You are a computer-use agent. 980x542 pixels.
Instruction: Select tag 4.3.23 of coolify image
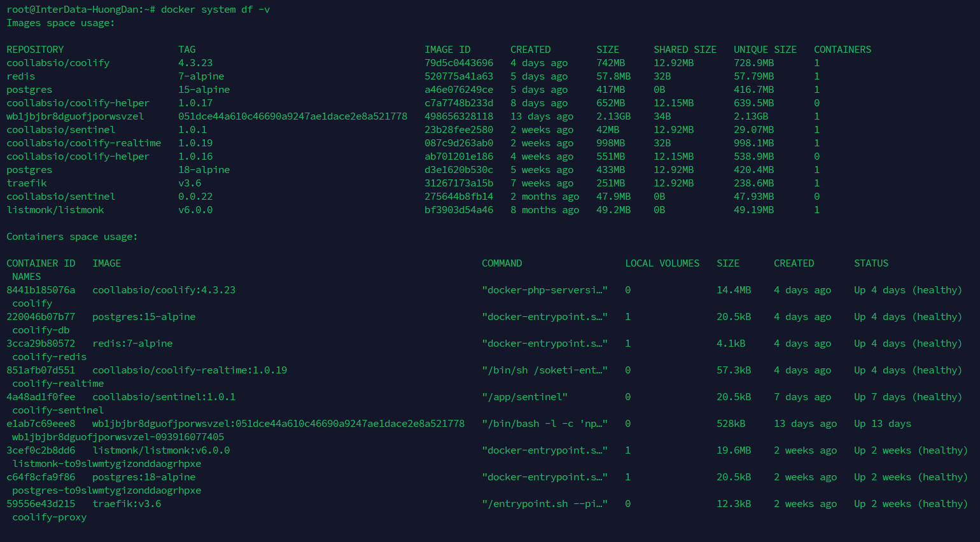tap(195, 63)
